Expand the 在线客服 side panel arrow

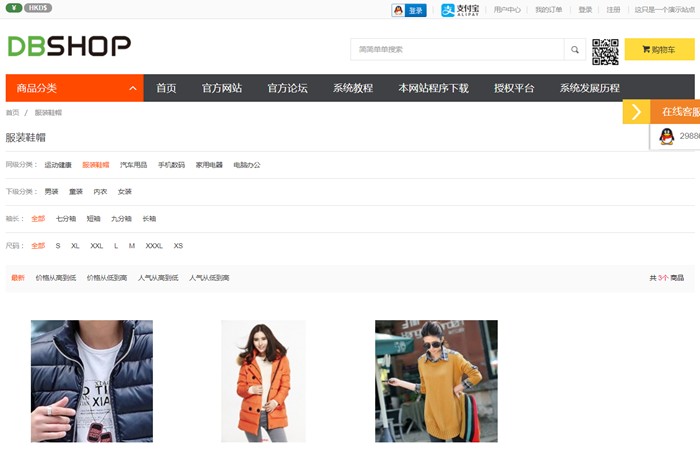click(x=636, y=112)
